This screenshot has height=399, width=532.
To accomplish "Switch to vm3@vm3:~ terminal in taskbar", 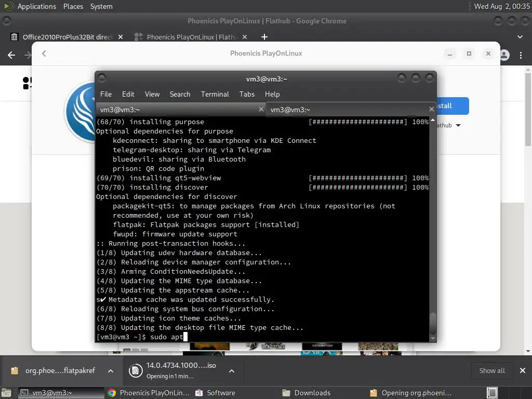I will 60,393.
